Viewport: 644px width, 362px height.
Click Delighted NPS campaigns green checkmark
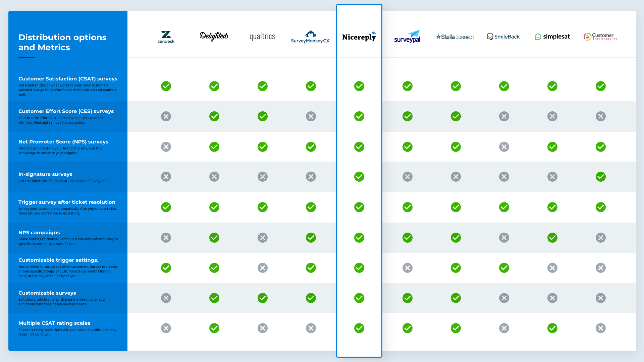pyautogui.click(x=214, y=237)
